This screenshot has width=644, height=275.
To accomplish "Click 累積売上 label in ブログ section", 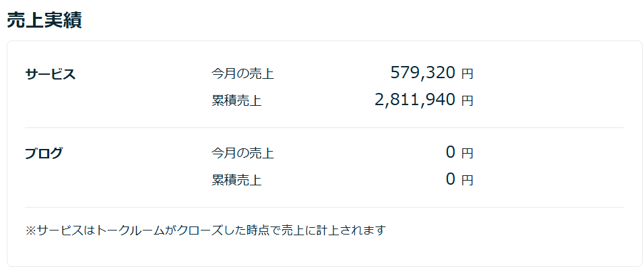I will [236, 180].
